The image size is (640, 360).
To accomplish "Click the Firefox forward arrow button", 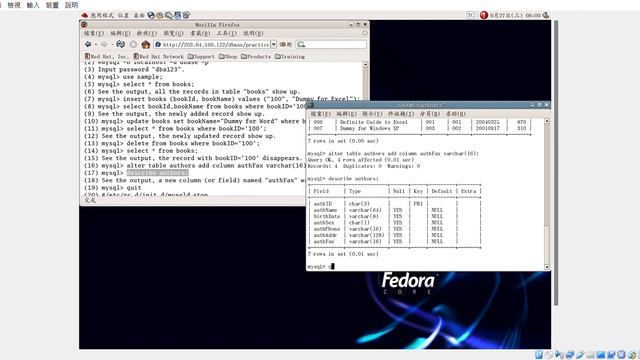I will tap(104, 44).
